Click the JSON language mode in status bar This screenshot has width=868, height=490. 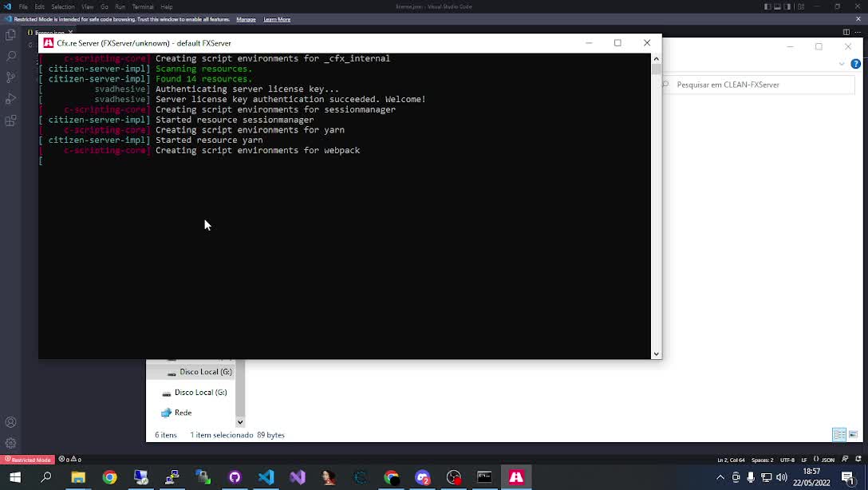point(829,459)
